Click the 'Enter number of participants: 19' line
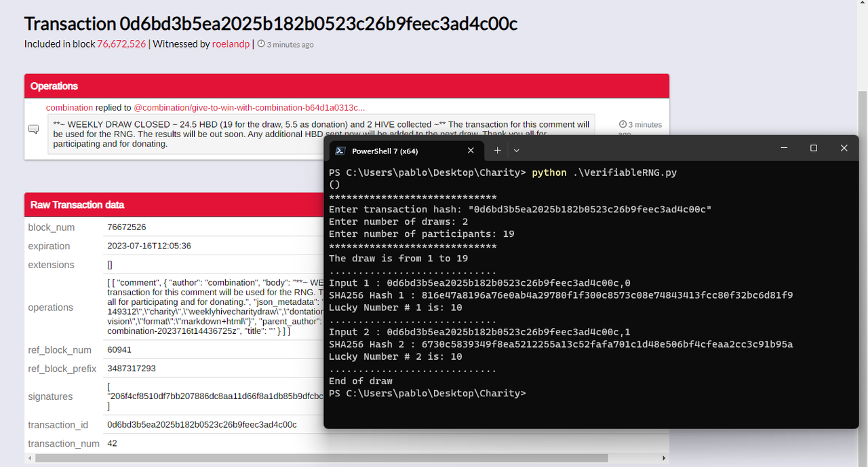This screenshot has height=467, width=868. pyautogui.click(x=422, y=233)
